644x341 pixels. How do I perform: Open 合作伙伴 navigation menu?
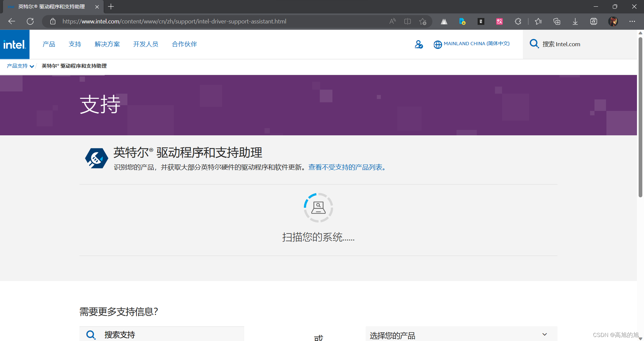(184, 44)
